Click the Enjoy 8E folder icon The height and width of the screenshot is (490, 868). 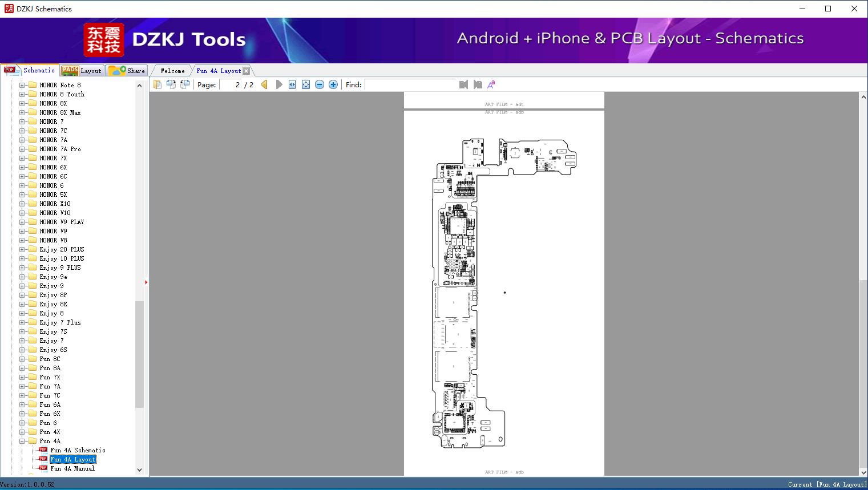[33, 304]
